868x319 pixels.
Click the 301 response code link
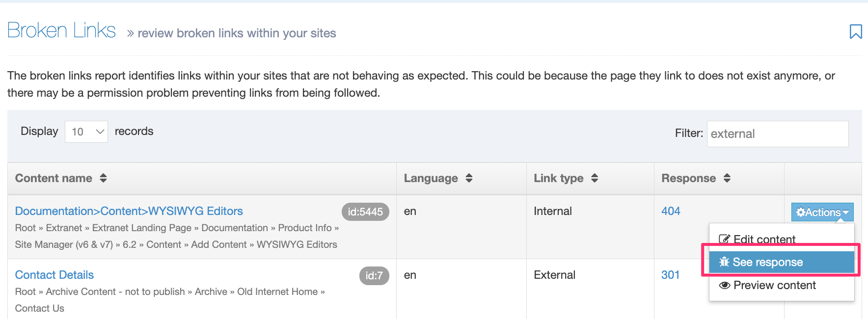click(x=670, y=275)
